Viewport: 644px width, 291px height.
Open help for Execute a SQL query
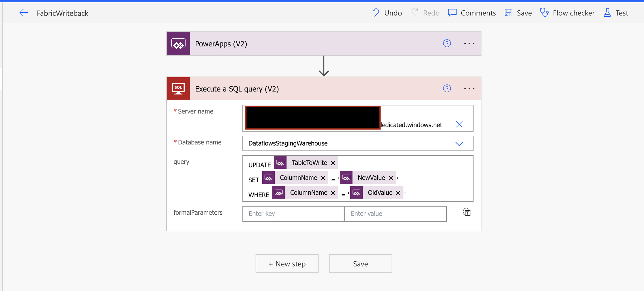coord(447,89)
